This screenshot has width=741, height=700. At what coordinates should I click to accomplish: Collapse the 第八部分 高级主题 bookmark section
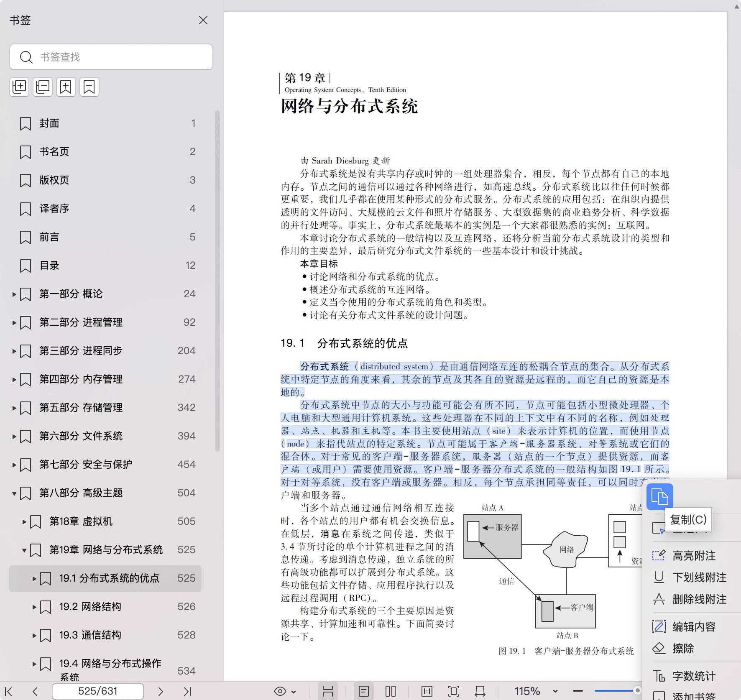click(x=14, y=493)
